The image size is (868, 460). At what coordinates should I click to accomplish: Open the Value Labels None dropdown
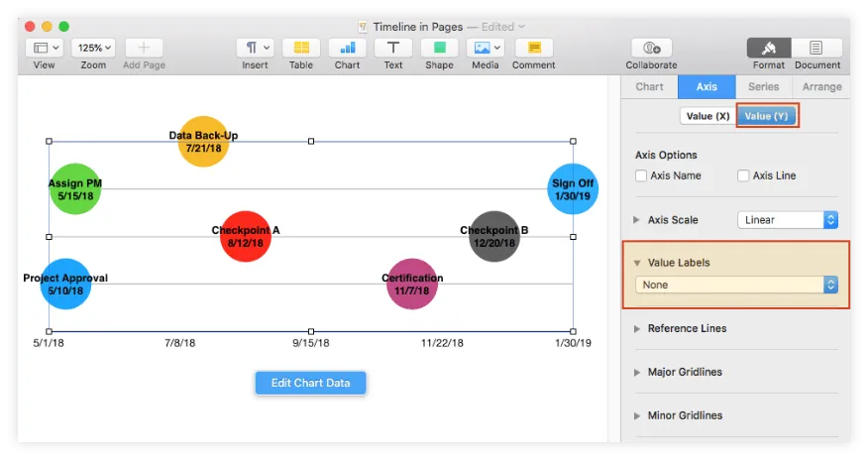(737, 285)
